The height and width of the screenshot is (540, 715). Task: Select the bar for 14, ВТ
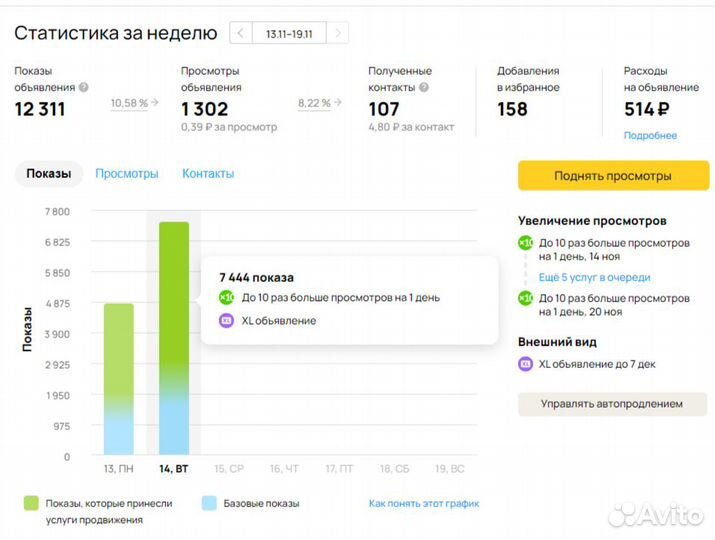click(174, 338)
